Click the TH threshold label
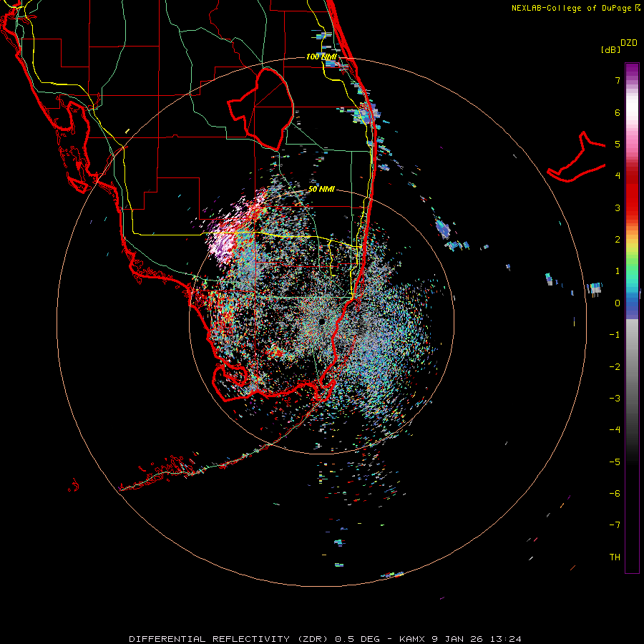 click(x=615, y=557)
